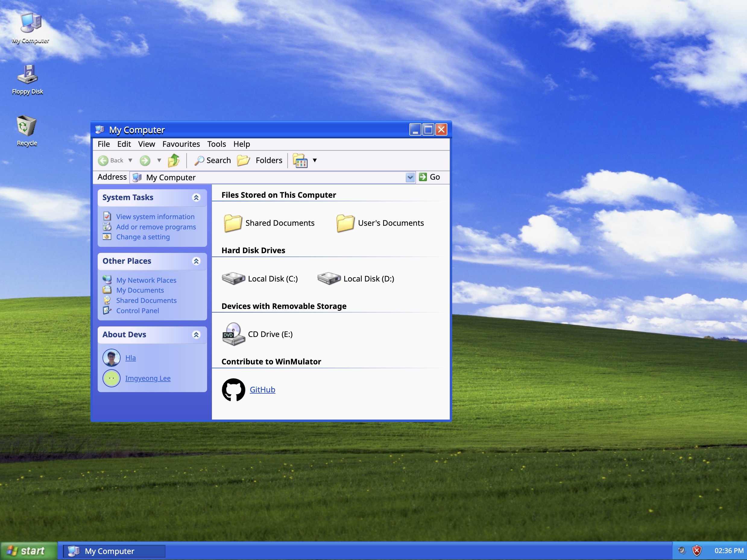Click the red security shield tray icon
747x560 pixels.
click(x=697, y=551)
